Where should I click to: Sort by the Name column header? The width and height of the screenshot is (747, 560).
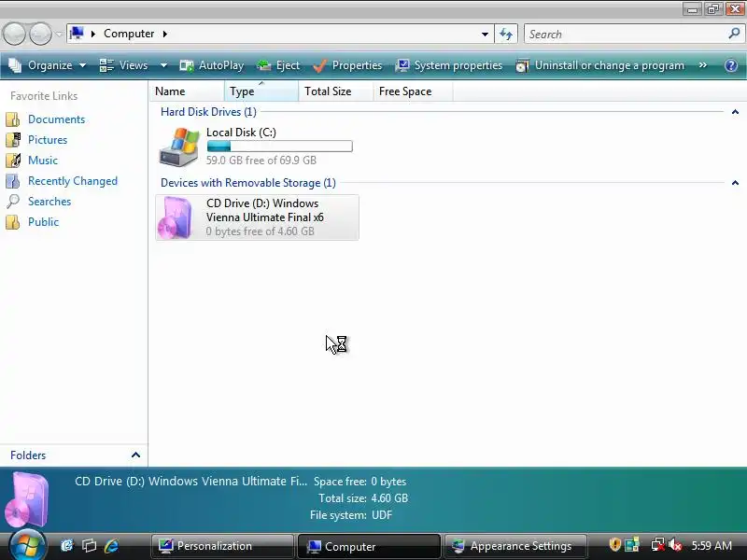coord(187,91)
